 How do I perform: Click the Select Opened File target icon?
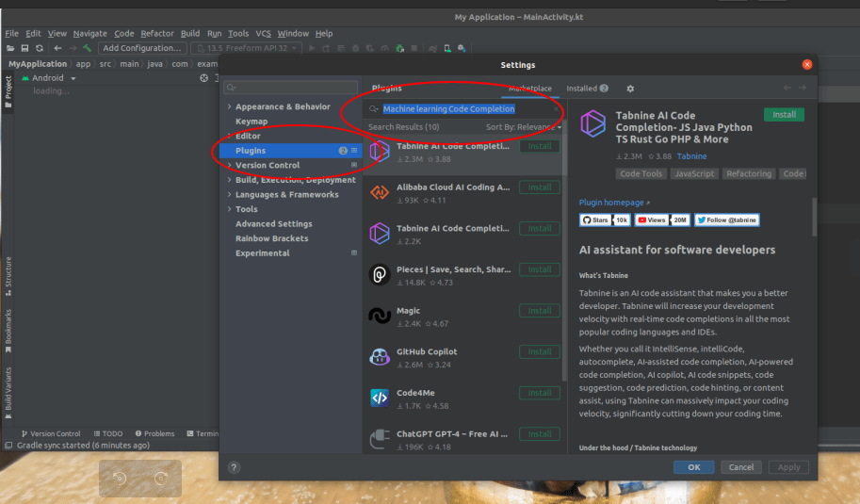[x=204, y=78]
